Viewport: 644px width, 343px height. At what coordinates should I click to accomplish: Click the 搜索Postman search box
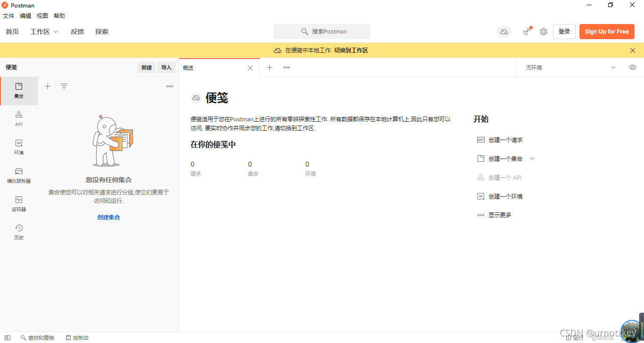[x=322, y=32]
